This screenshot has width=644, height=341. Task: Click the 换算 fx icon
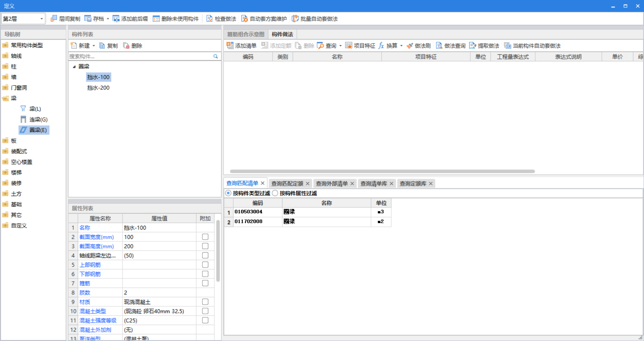point(381,46)
